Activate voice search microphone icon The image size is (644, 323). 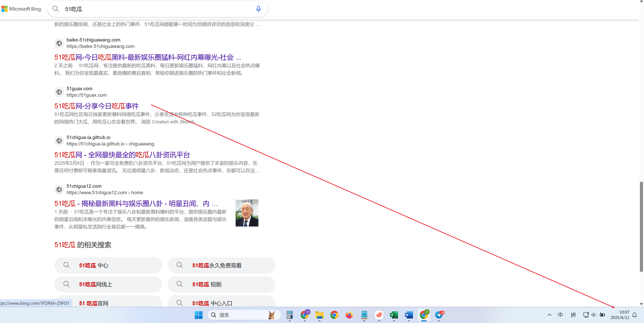(258, 9)
